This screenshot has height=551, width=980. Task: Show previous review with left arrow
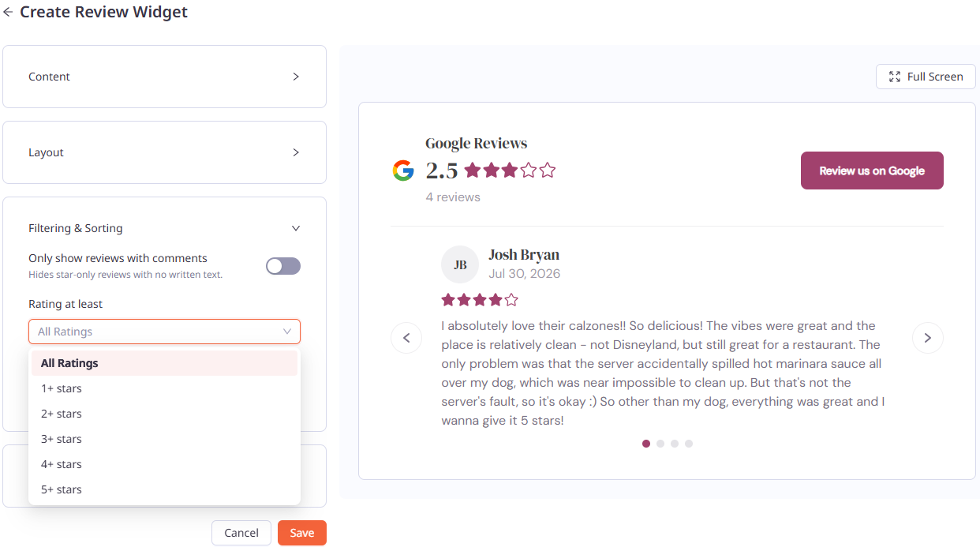[x=406, y=338]
